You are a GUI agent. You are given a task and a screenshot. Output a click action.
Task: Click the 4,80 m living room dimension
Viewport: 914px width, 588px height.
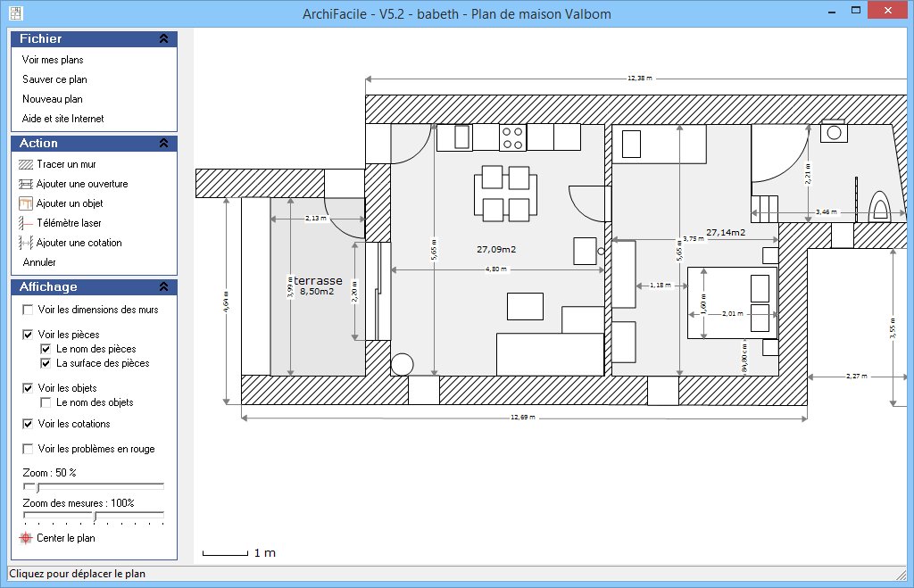[496, 269]
